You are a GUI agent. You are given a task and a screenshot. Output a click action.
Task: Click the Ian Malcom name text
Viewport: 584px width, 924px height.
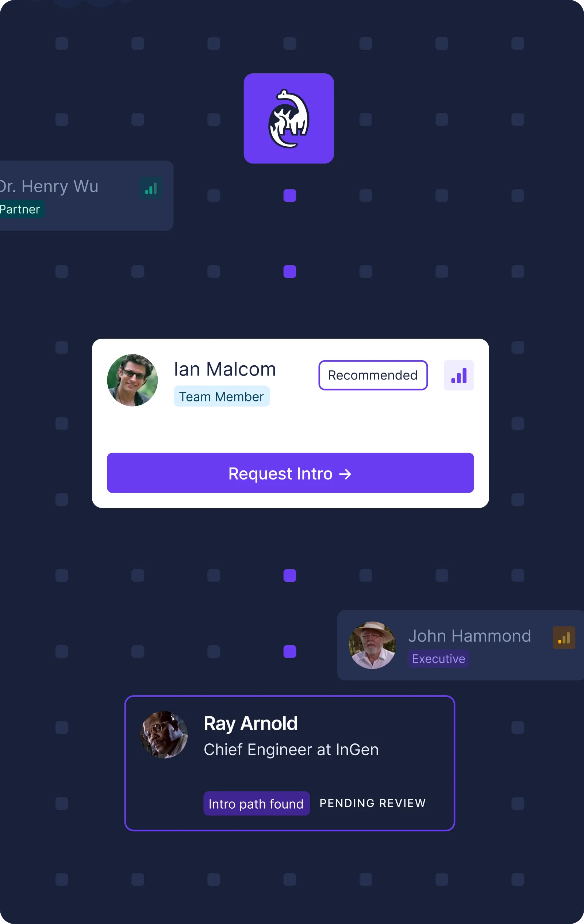coord(225,369)
